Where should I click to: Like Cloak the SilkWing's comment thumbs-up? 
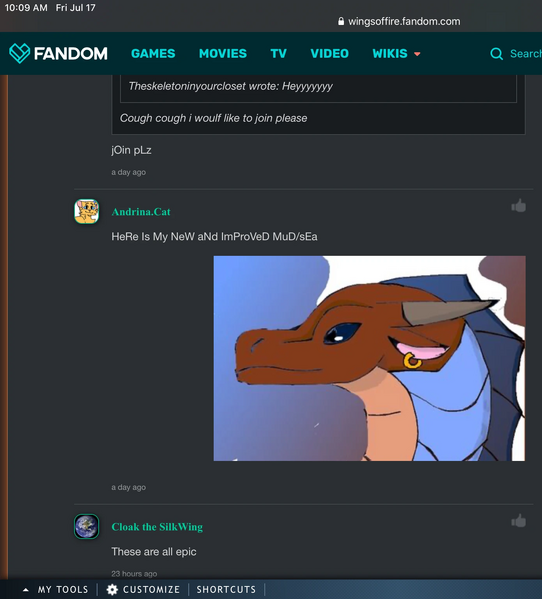click(518, 521)
